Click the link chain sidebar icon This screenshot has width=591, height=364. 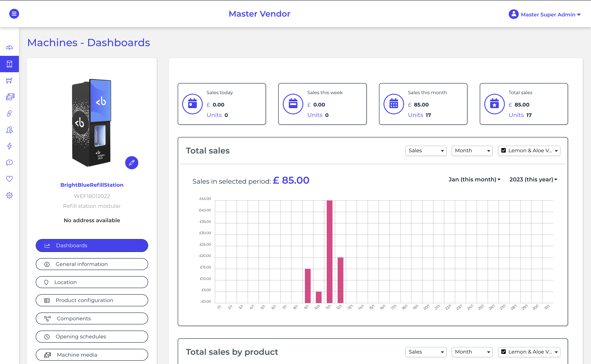coord(9,113)
